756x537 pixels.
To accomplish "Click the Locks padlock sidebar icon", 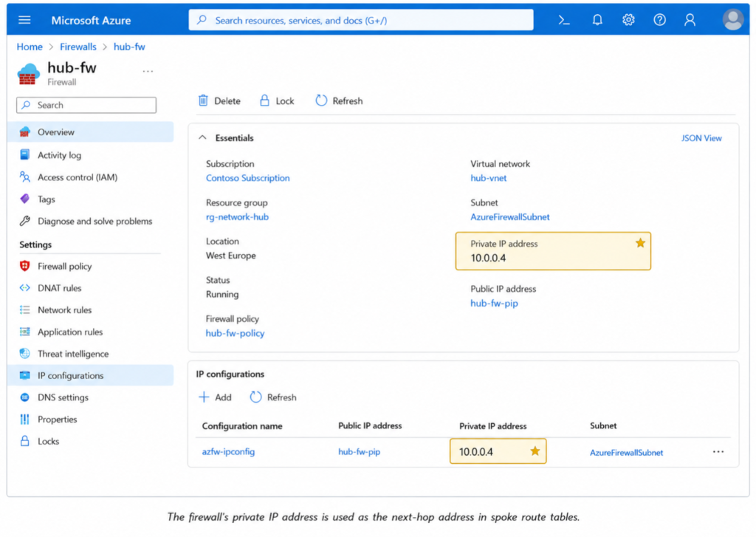I will 24,440.
